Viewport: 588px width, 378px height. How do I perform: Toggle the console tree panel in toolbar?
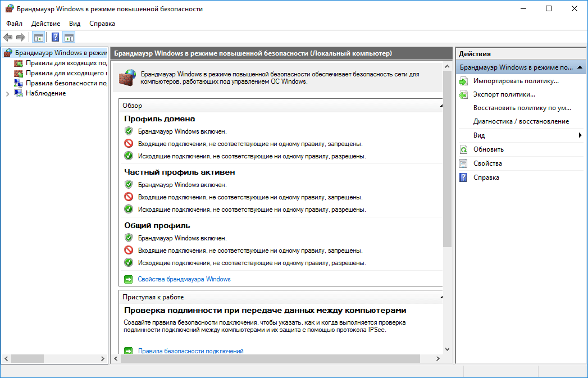click(x=38, y=37)
